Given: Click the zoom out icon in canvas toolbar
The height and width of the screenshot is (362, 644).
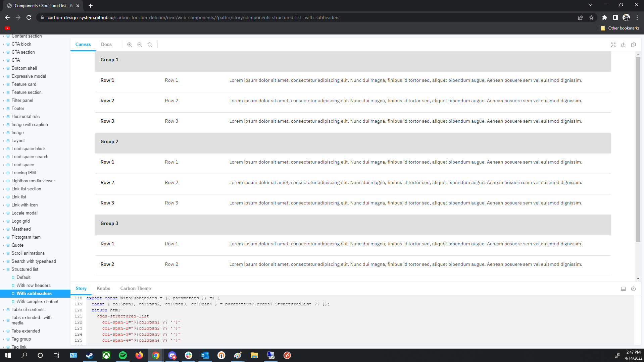Looking at the screenshot, I should point(140,45).
